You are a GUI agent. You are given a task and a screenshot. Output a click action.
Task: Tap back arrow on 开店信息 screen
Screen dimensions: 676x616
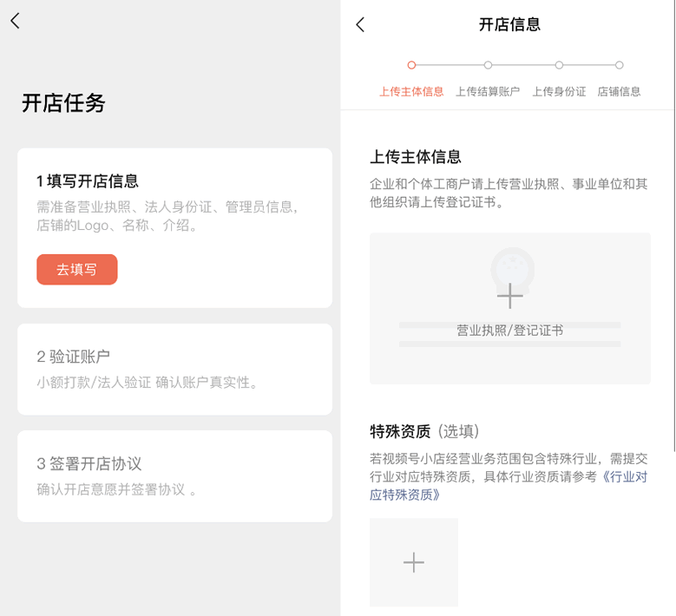(x=361, y=25)
